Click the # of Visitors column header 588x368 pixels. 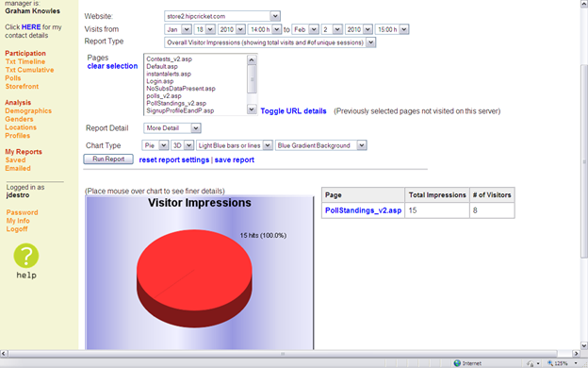tap(492, 195)
